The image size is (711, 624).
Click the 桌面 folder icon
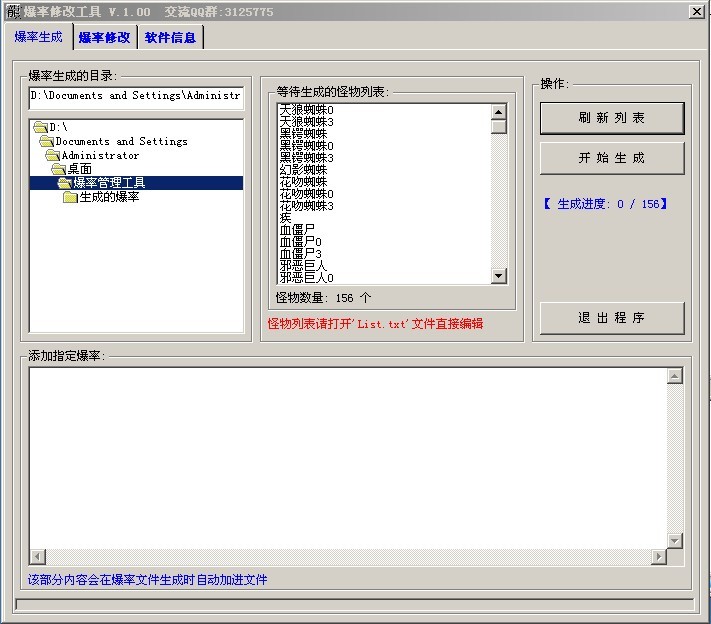click(59, 169)
